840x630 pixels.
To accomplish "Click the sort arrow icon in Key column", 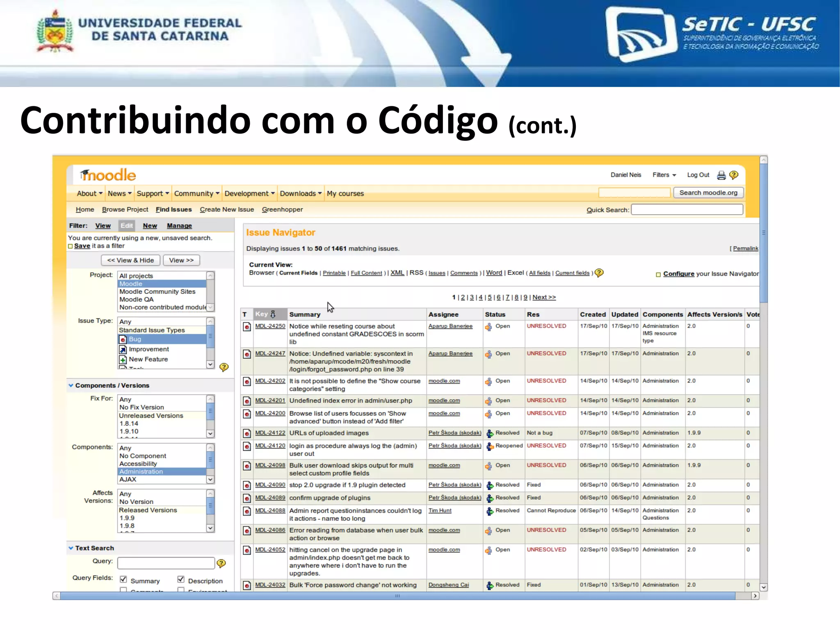I will pos(273,314).
